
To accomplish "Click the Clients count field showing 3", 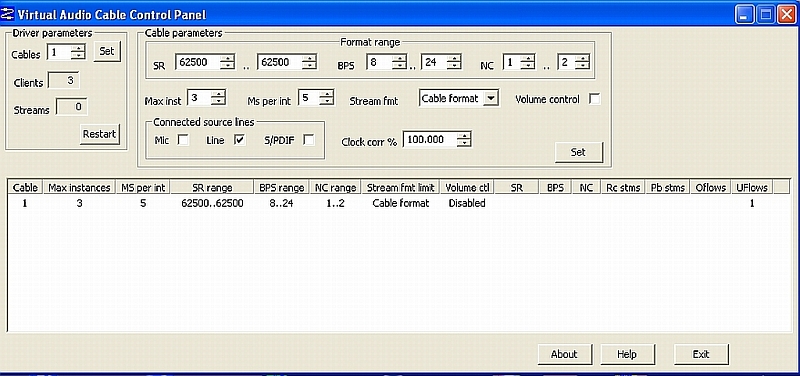I will point(63,80).
